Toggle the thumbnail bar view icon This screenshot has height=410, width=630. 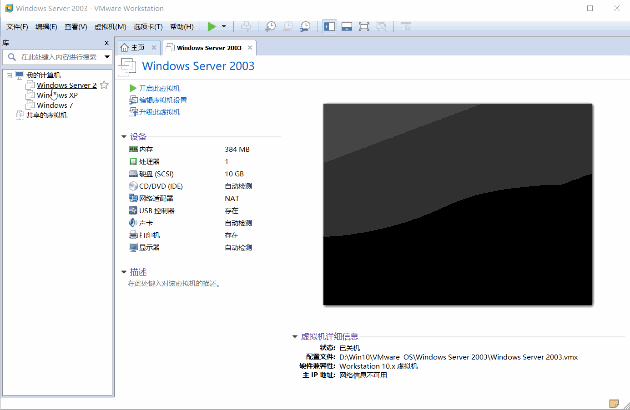(347, 27)
